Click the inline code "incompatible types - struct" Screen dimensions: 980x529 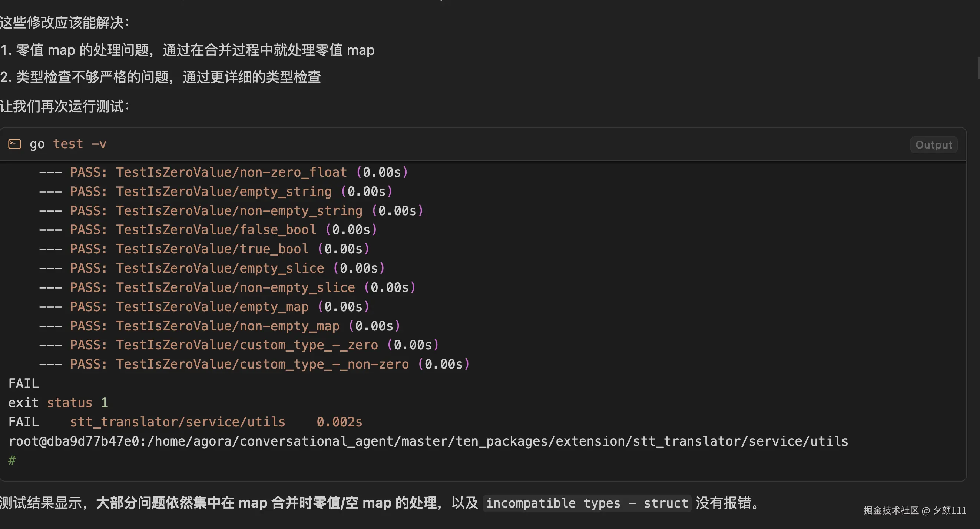587,503
